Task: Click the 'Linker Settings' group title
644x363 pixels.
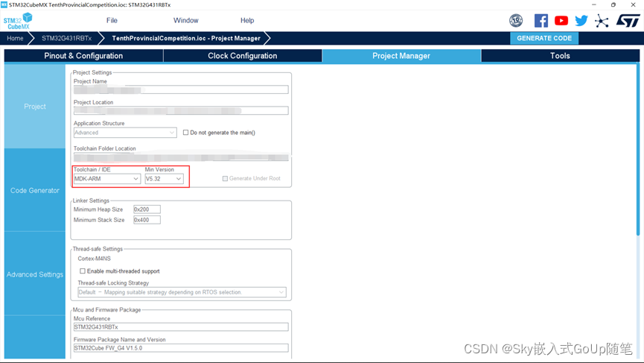Action: pos(91,201)
